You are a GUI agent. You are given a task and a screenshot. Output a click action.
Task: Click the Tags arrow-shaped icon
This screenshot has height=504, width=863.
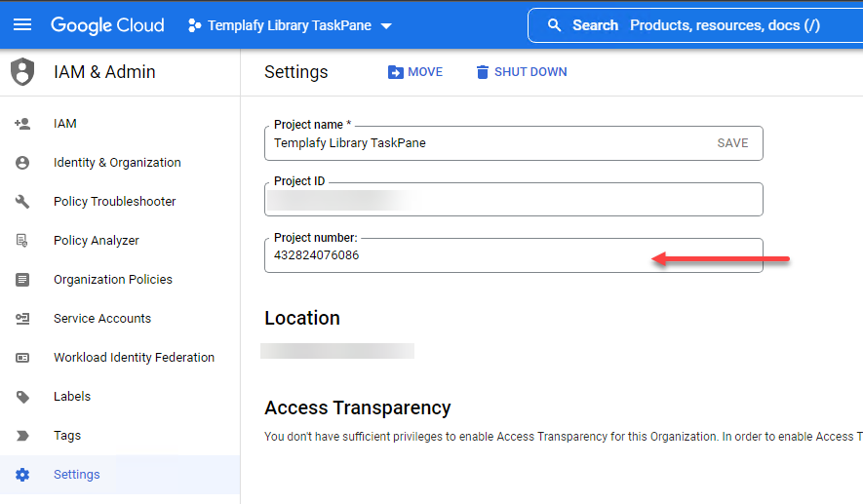coord(22,436)
